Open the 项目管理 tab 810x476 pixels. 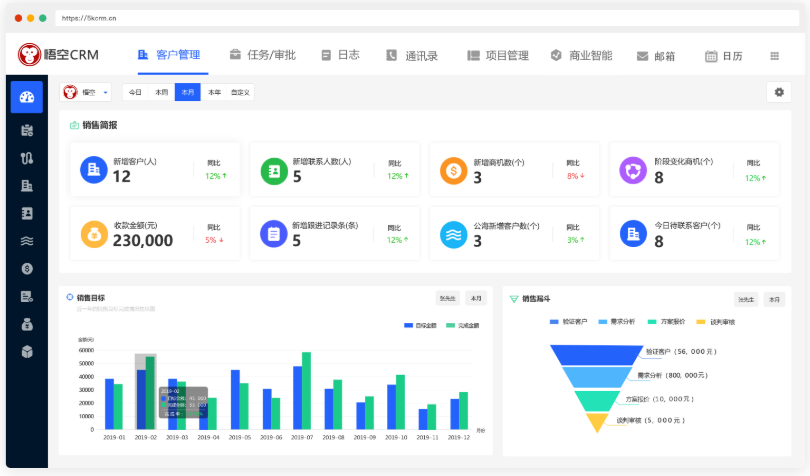tap(498, 55)
